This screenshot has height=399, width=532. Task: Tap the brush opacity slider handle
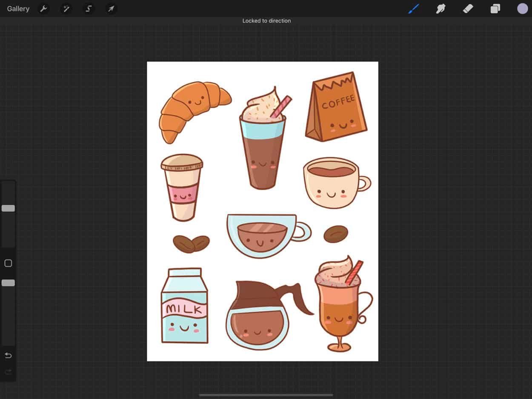tap(8, 282)
